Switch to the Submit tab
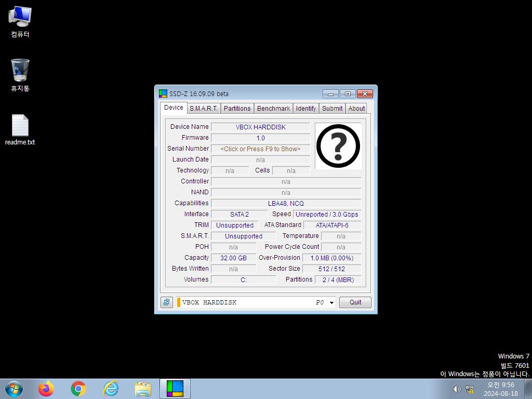The width and height of the screenshot is (532, 399). pyautogui.click(x=332, y=108)
